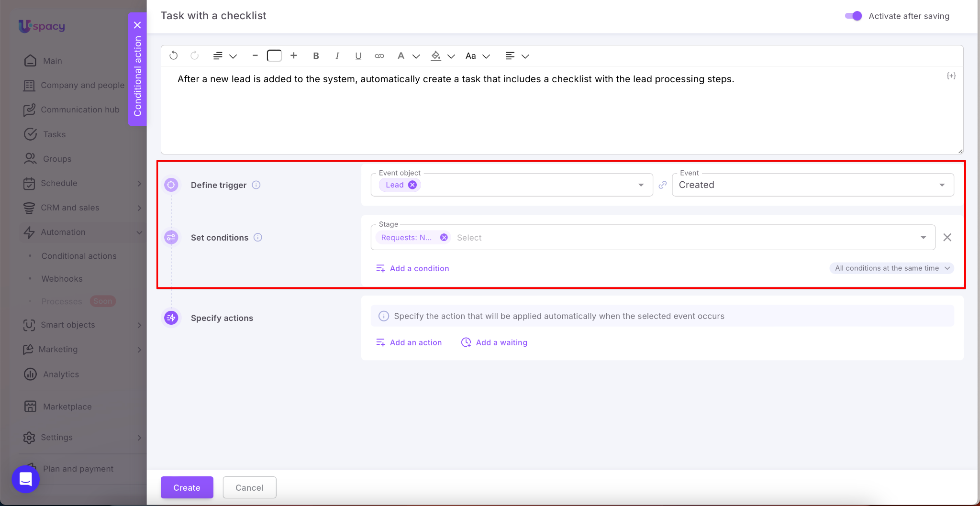
Task: Open the highlight fill color picker
Action: click(436, 56)
